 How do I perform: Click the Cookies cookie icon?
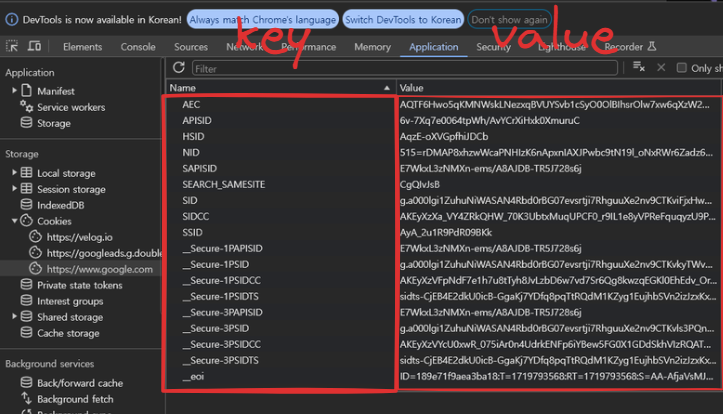tap(27, 220)
